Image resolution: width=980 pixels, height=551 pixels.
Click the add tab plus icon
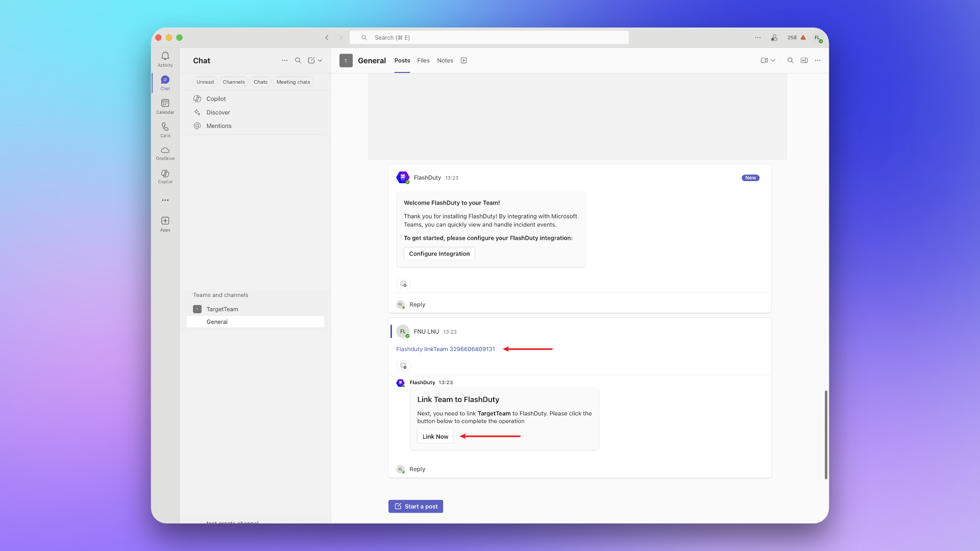463,61
